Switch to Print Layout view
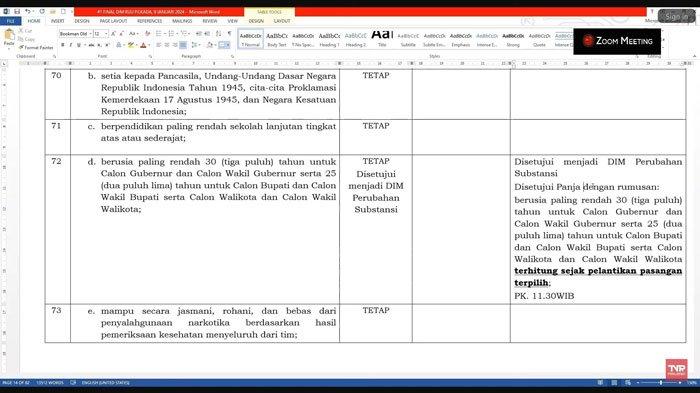The height and width of the screenshot is (393, 700). tap(614, 383)
